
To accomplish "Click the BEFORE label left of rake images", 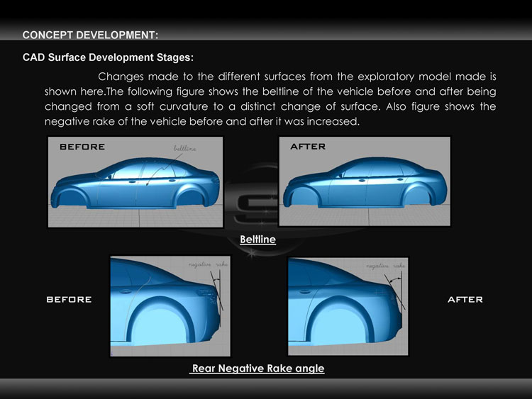I will pyautogui.click(x=69, y=299).
